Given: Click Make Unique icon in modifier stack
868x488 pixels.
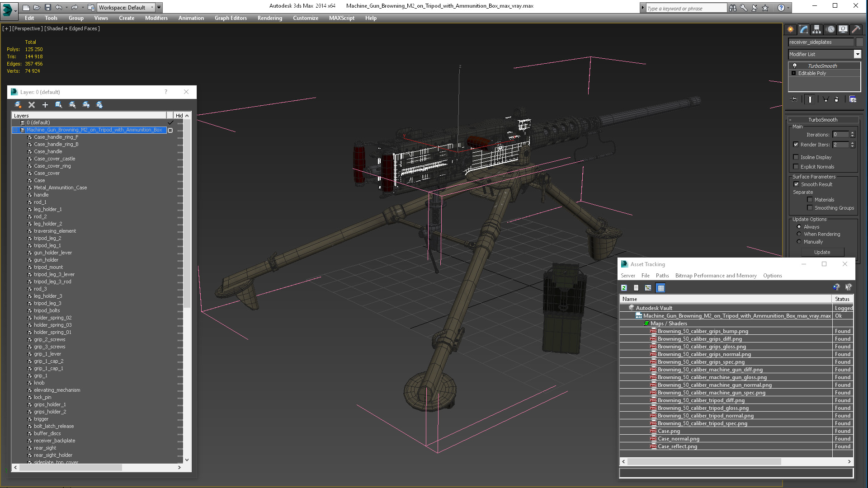Looking at the screenshot, I should [x=826, y=99].
